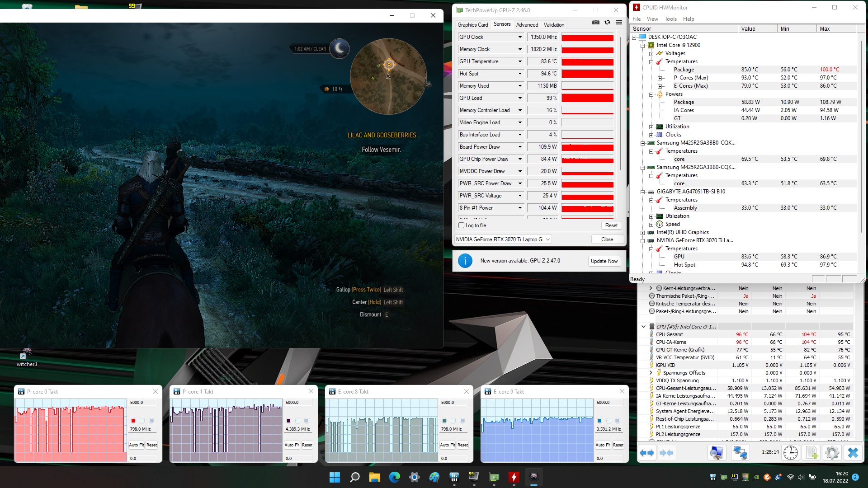This screenshot has width=868, height=488.
Task: Click the Witcher 3 circular minimap
Action: coord(388,76)
